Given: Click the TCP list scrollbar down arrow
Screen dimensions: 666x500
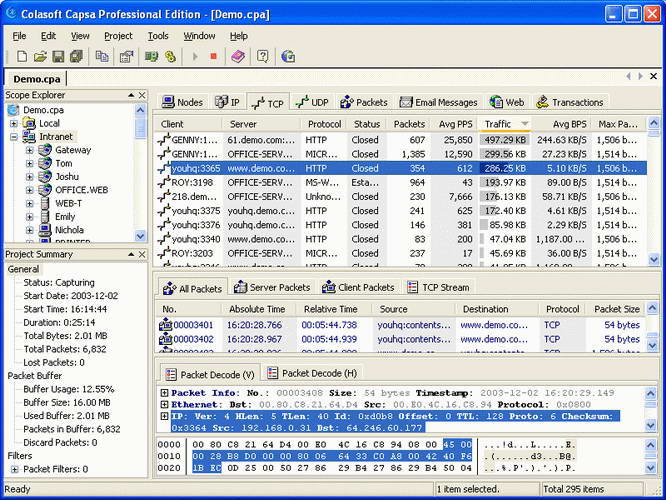Looking at the screenshot, I should coord(654,259).
